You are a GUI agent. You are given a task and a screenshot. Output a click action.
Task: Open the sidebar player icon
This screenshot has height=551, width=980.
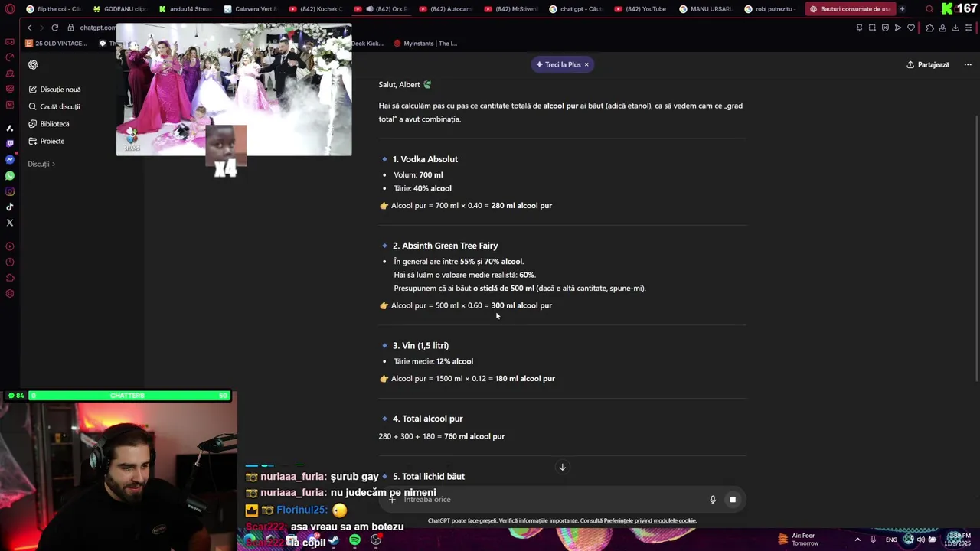[9, 246]
